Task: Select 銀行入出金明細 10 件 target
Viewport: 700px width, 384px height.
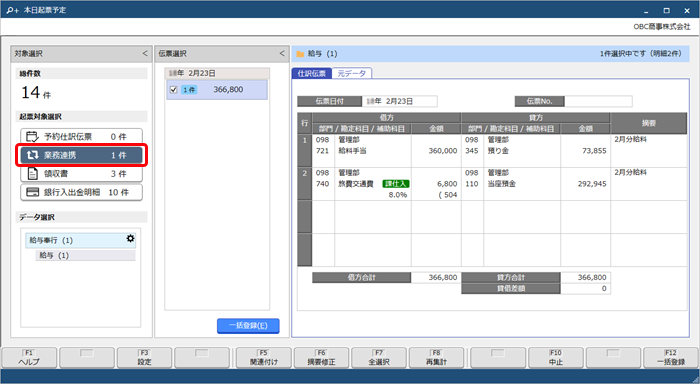Action: [x=81, y=192]
